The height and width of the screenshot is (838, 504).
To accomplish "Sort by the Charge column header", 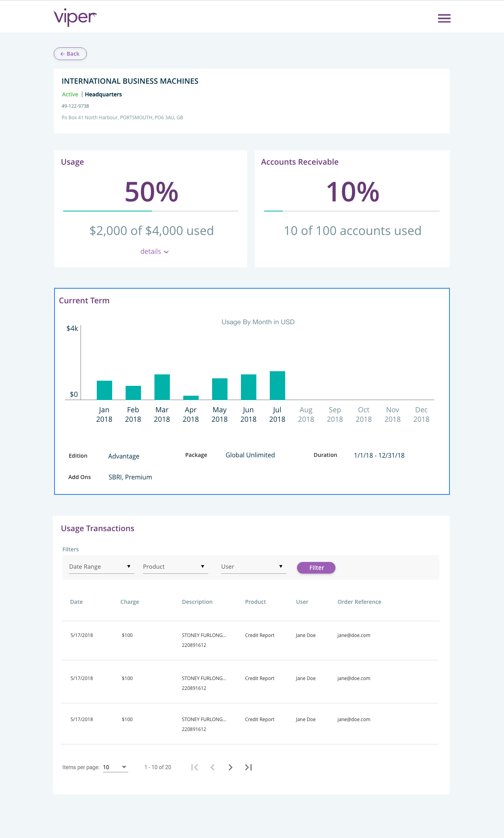I will [x=130, y=602].
